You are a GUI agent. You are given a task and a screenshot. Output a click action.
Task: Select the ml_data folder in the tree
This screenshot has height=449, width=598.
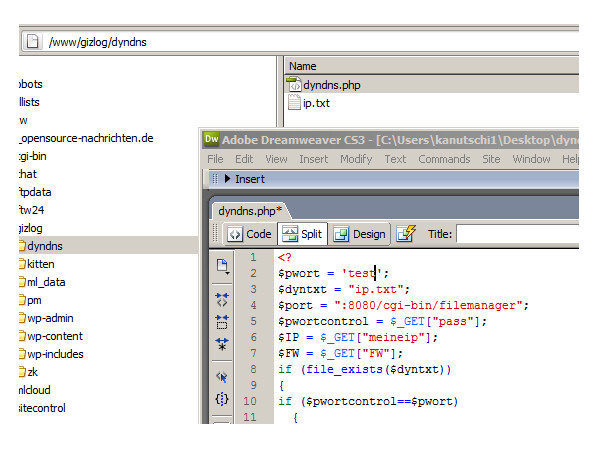coord(46,282)
